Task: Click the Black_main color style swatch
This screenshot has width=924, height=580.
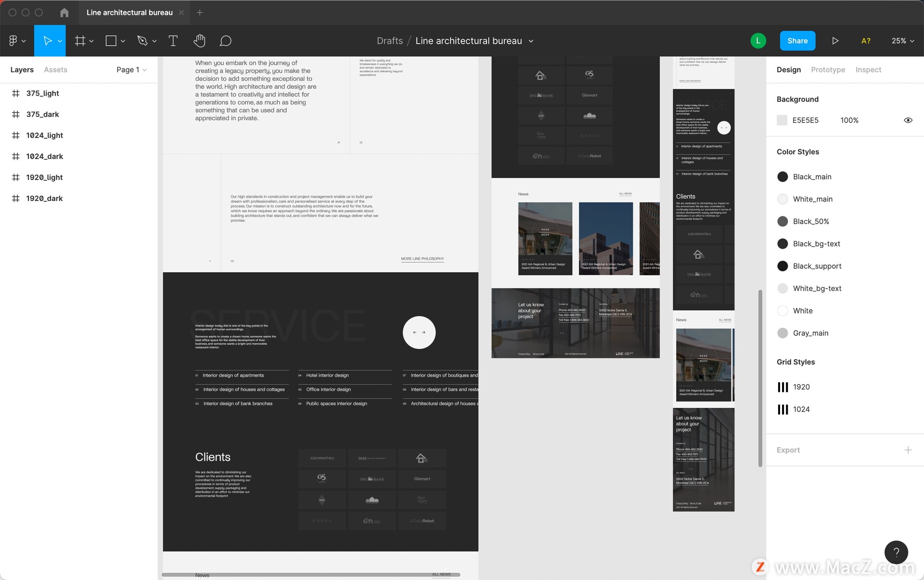Action: point(783,177)
